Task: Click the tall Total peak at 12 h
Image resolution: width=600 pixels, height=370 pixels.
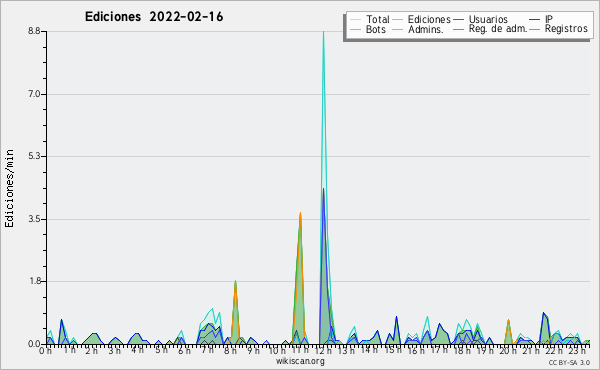Action: [323, 32]
